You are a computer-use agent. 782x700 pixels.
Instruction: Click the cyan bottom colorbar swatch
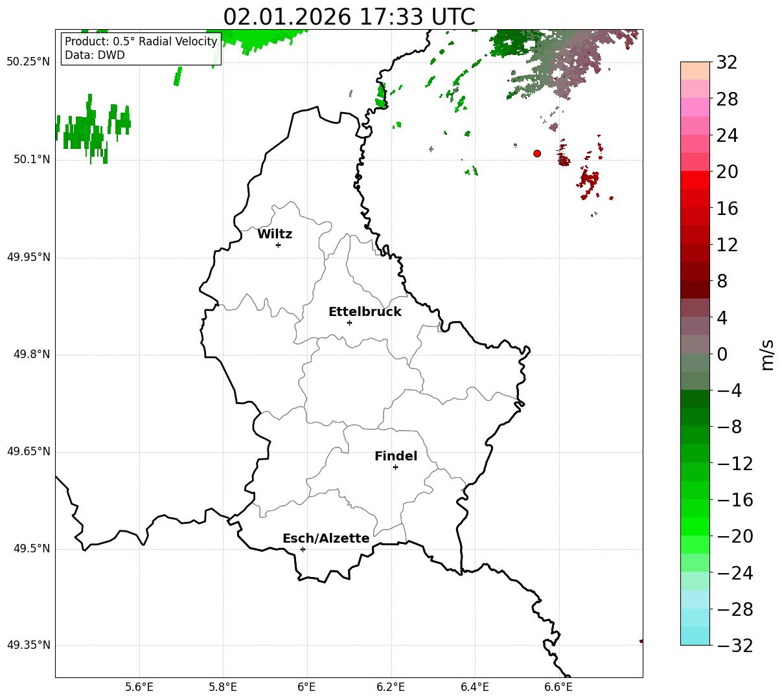695,636
